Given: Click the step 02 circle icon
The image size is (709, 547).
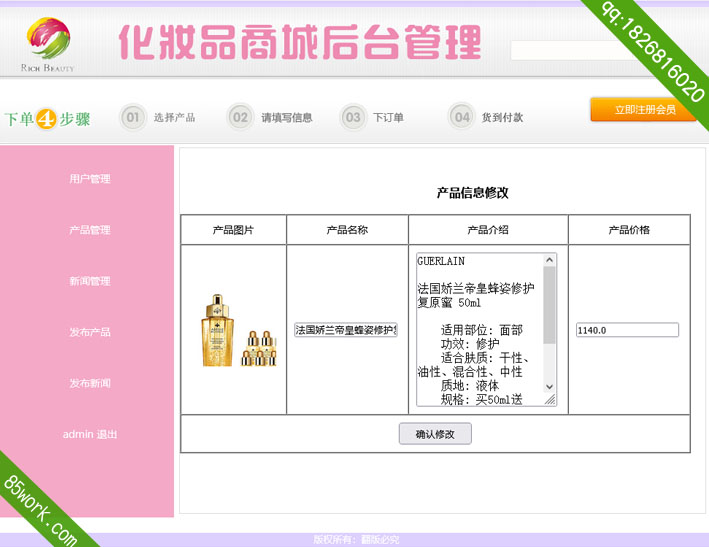Looking at the screenshot, I should [240, 118].
